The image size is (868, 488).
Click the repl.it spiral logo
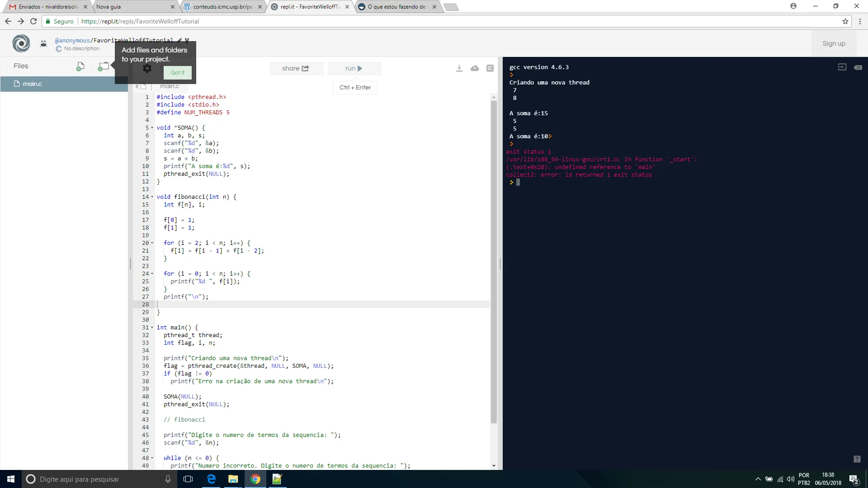coord(21,43)
